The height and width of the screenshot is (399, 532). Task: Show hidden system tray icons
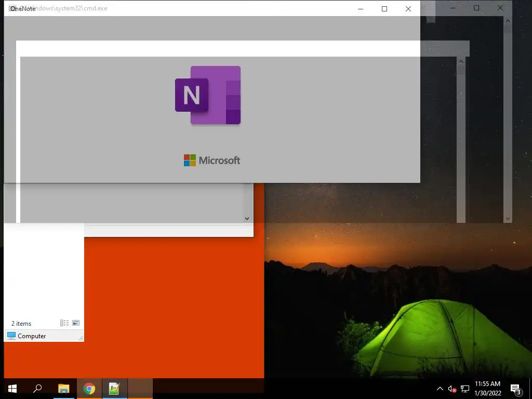coord(440,389)
